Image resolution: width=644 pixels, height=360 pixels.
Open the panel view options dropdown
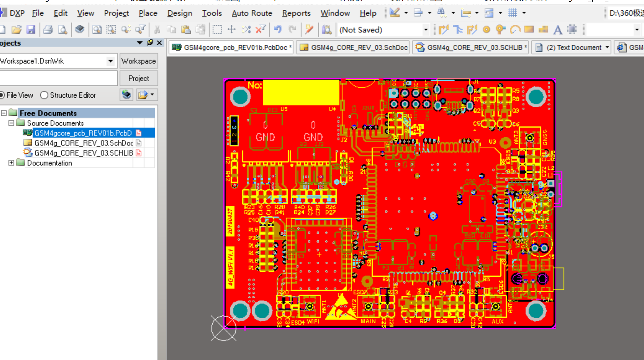(152, 95)
